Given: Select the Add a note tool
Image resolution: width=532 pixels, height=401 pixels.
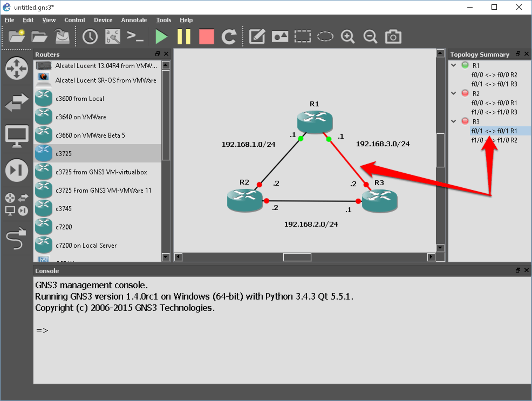Looking at the screenshot, I should click(x=257, y=37).
